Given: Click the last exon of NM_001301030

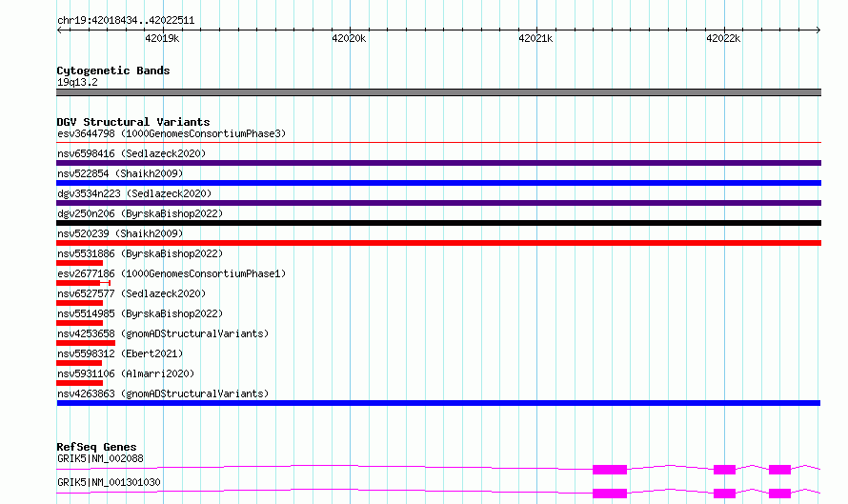Looking at the screenshot, I should point(779,494).
